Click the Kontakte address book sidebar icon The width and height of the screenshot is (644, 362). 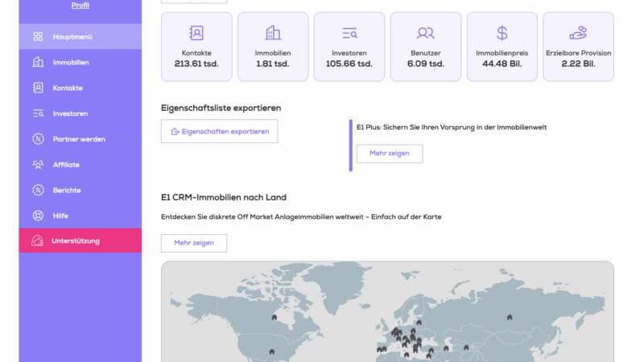tap(38, 88)
